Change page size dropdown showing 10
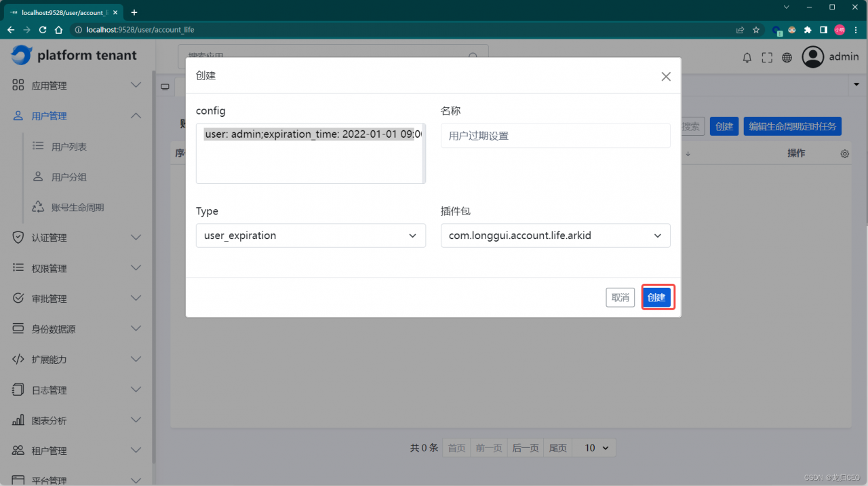 (596, 448)
